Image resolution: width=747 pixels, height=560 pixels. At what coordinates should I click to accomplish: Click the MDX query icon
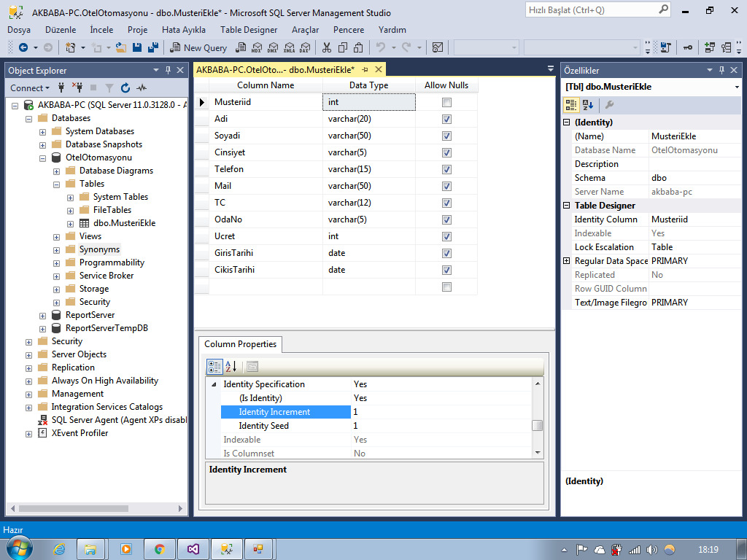click(x=256, y=47)
